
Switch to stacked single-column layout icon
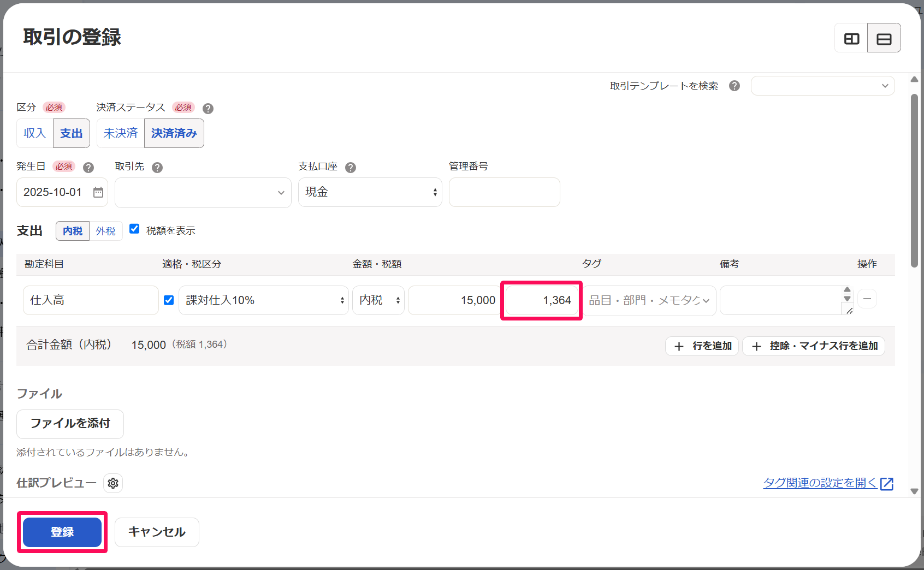point(884,38)
